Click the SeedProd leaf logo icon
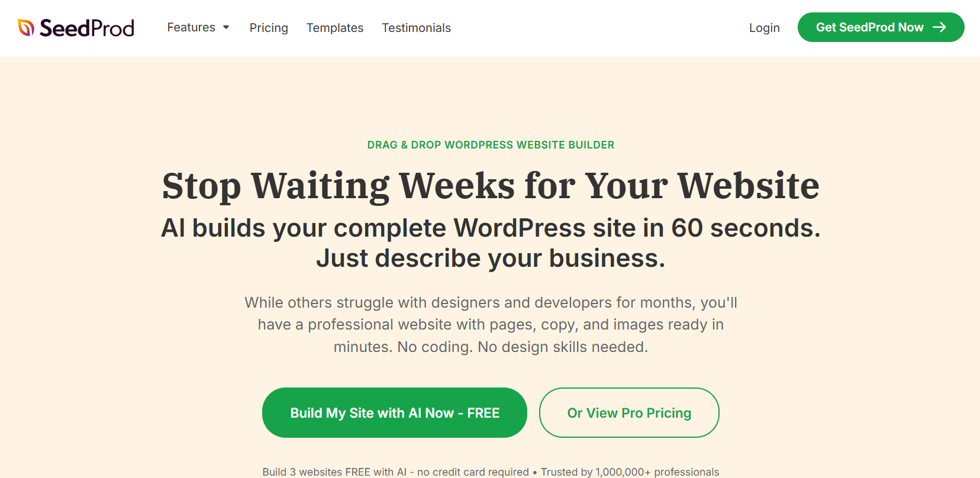980x478 pixels. 25,27
